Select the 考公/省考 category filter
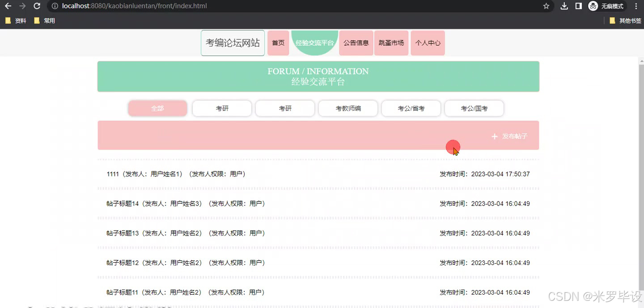Image resolution: width=644 pixels, height=308 pixels. coord(411,108)
